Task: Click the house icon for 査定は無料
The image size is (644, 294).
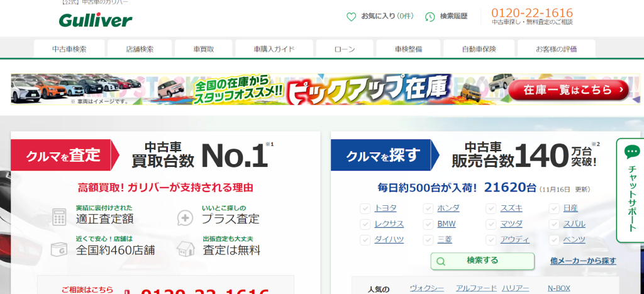Action: coord(186,249)
